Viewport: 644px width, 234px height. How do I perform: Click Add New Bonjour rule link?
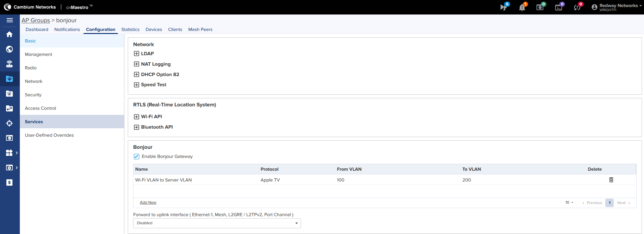[148, 202]
